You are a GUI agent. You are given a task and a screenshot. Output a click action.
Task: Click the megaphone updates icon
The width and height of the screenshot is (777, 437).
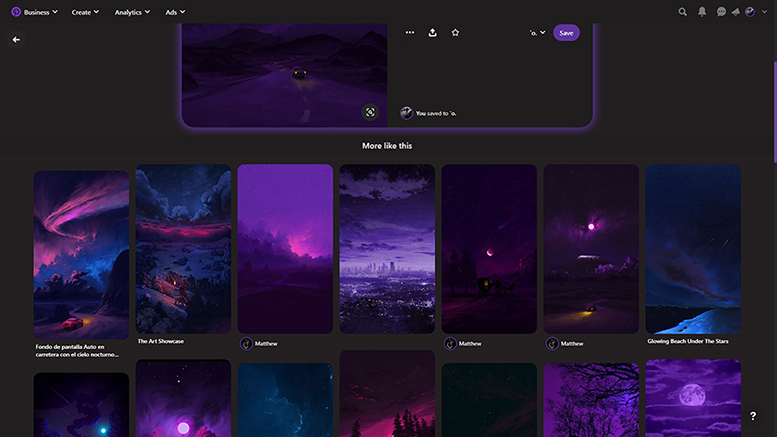click(736, 12)
